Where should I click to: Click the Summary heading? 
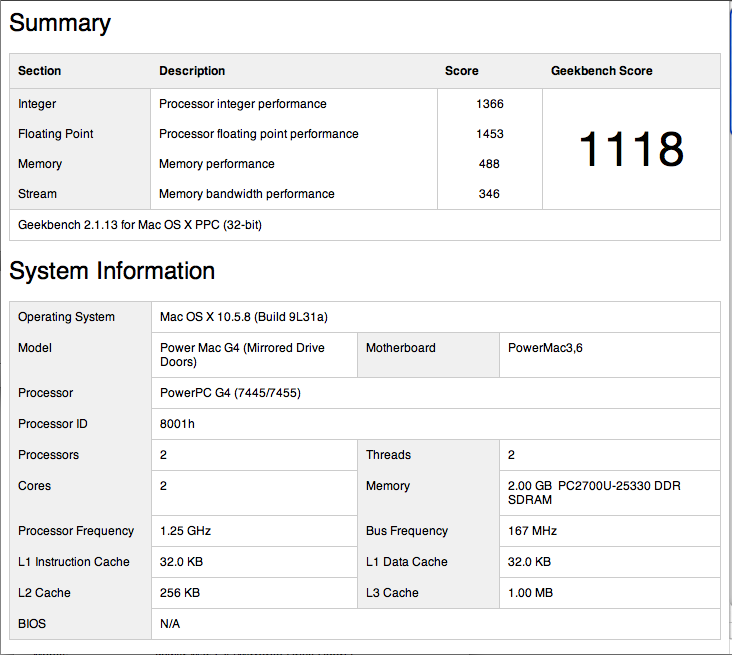[x=60, y=23]
